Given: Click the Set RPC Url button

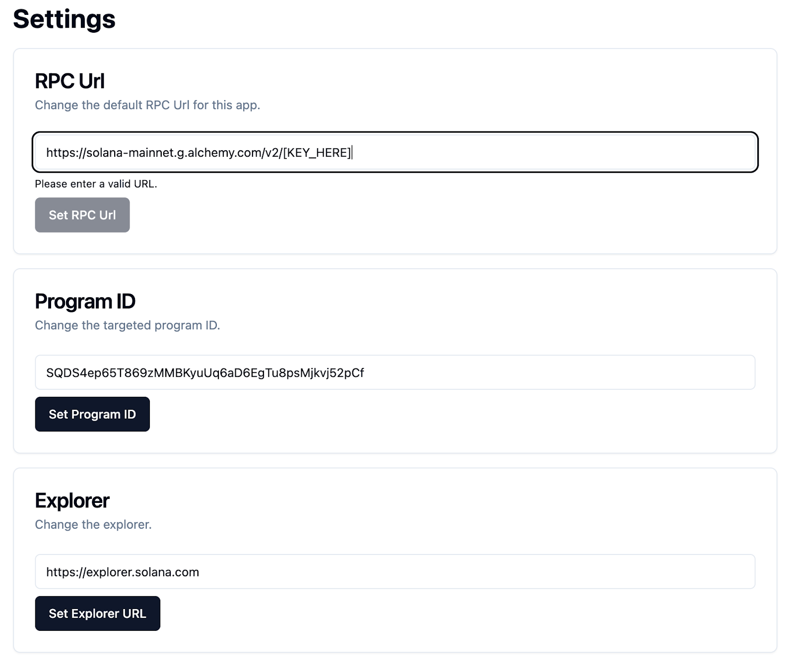Looking at the screenshot, I should pos(82,215).
